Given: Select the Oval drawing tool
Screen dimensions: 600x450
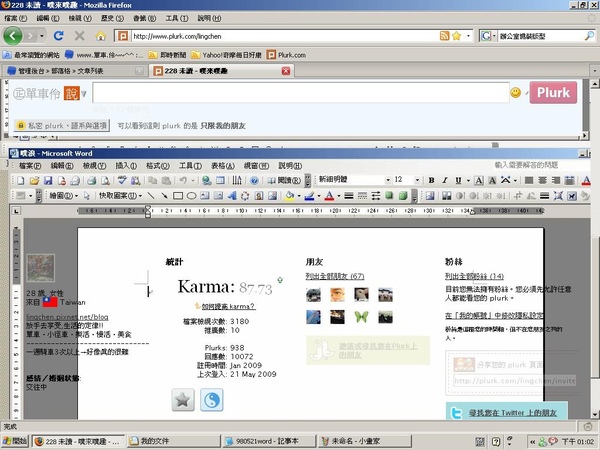Looking at the screenshot, I should tap(191, 196).
